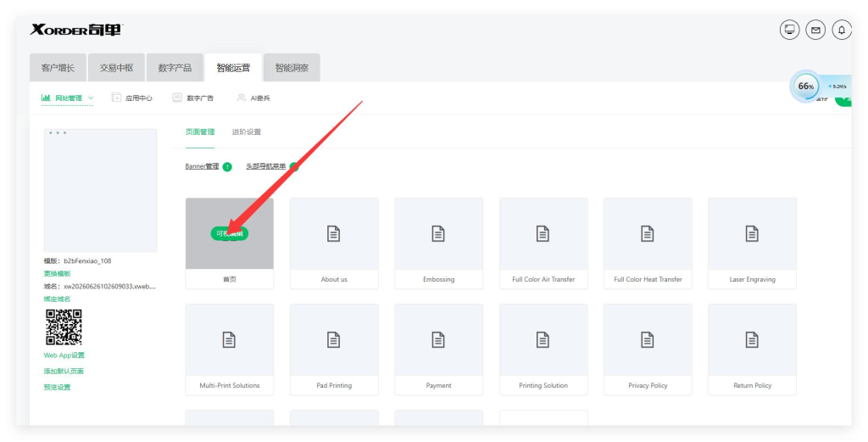Click the Embossing page document icon
868x442 pixels.
438,234
